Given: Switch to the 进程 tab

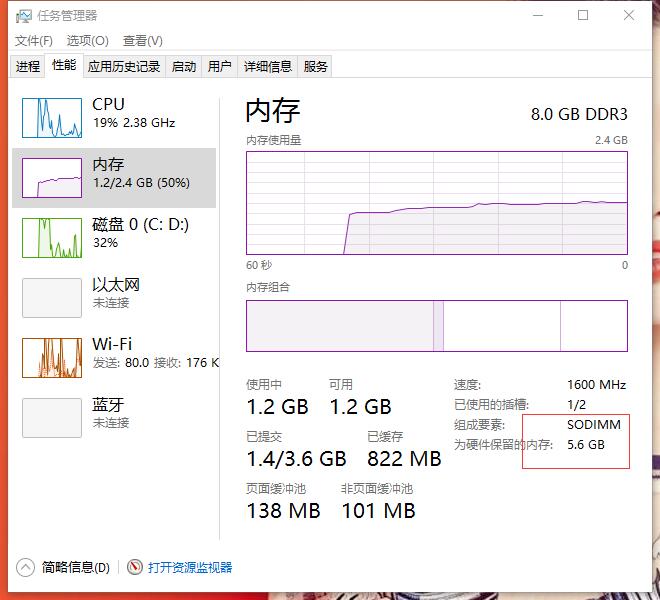Looking at the screenshot, I should click(28, 67).
